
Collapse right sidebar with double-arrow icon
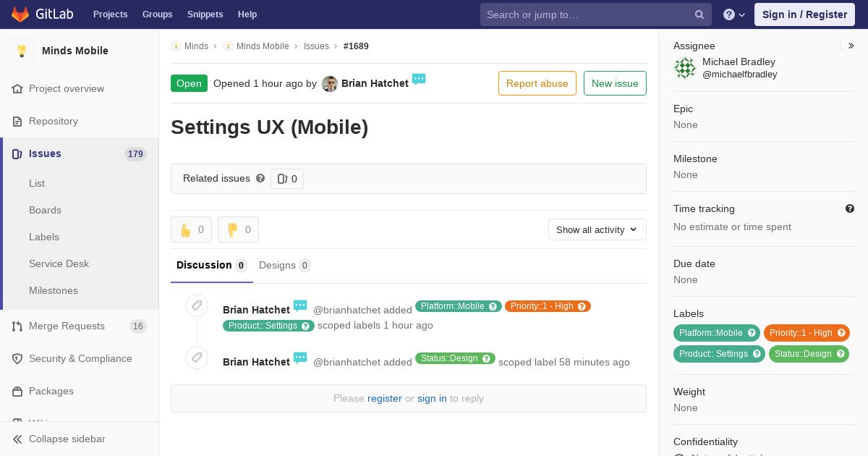point(851,46)
